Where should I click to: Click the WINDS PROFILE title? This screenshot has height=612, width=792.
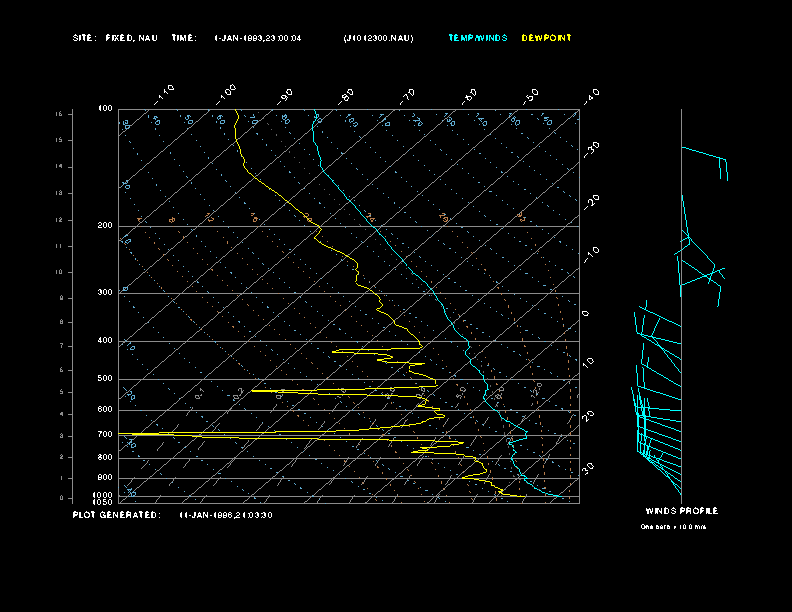click(681, 511)
